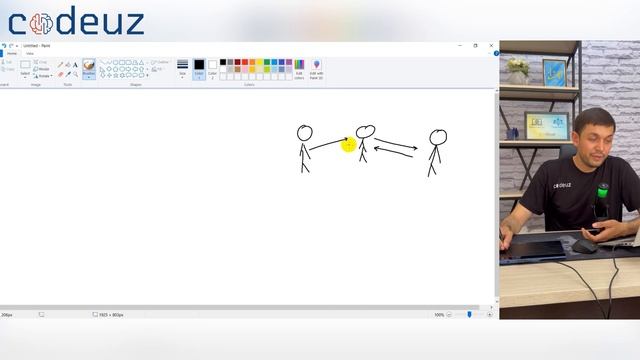Choose the Right triangle shape
This screenshot has width=640, height=360.
pos(102,69)
